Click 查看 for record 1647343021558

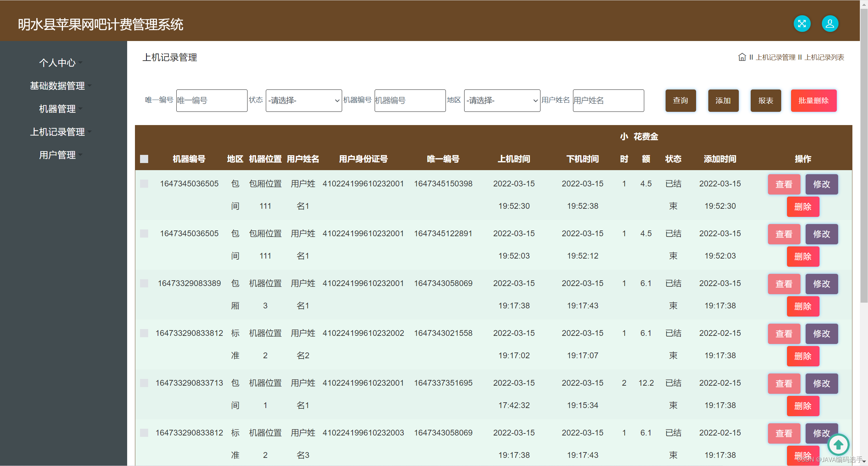click(784, 334)
